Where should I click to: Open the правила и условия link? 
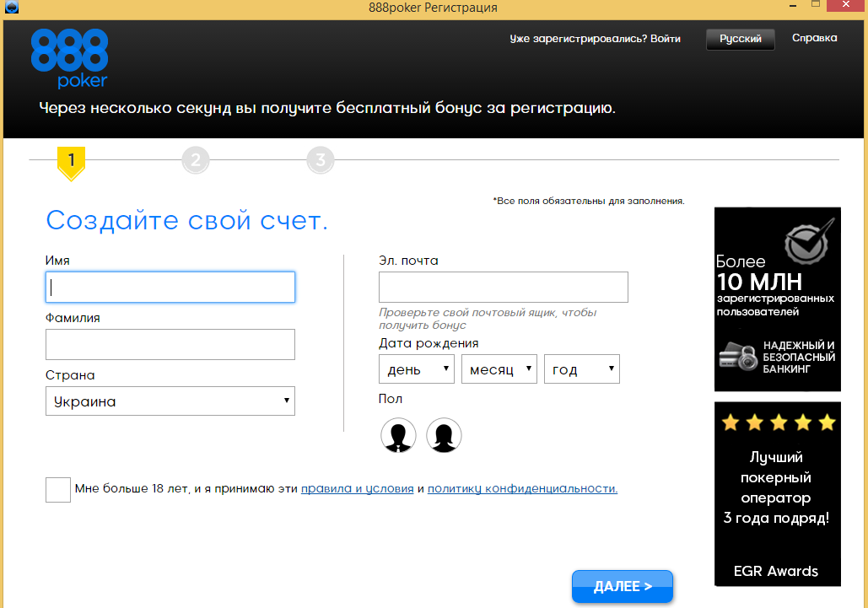click(x=357, y=488)
